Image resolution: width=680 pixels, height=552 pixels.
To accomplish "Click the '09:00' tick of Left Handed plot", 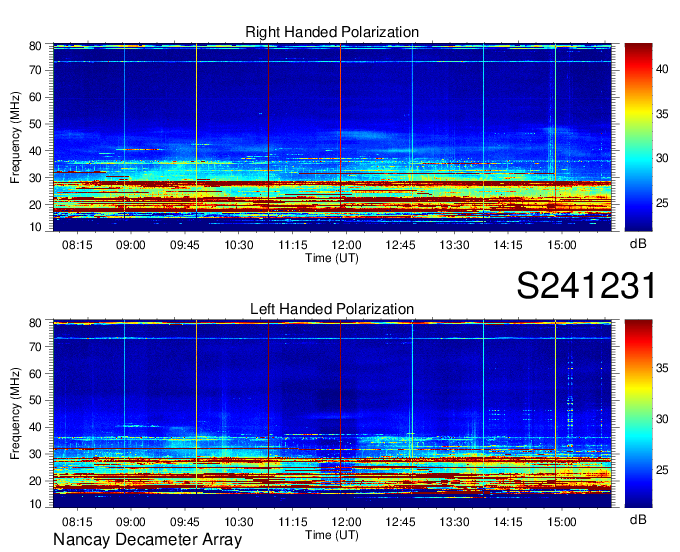I will [131, 522].
